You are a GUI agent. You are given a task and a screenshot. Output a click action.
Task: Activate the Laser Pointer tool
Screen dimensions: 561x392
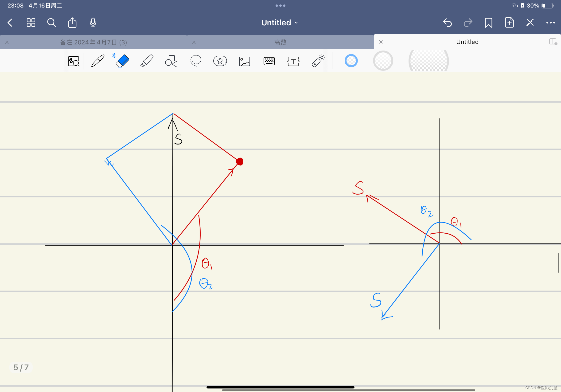pos(318,61)
